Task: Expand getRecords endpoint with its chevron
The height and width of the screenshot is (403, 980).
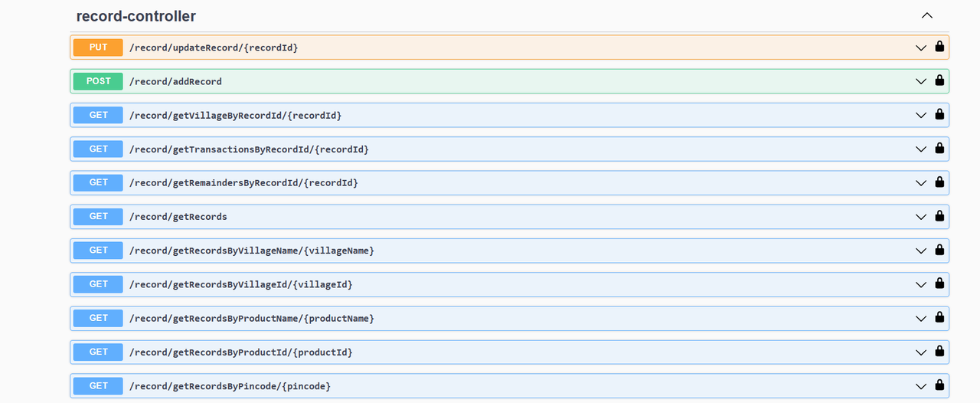Action: pos(922,217)
